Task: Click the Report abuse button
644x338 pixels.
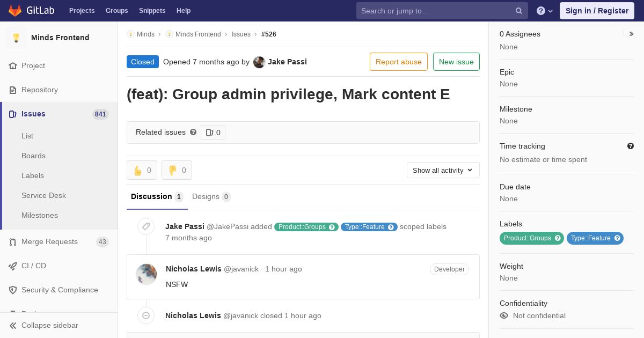Action: pyautogui.click(x=399, y=62)
